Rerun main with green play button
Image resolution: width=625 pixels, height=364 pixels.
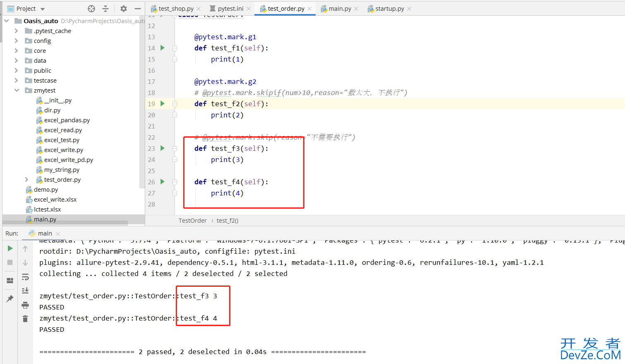click(10, 248)
